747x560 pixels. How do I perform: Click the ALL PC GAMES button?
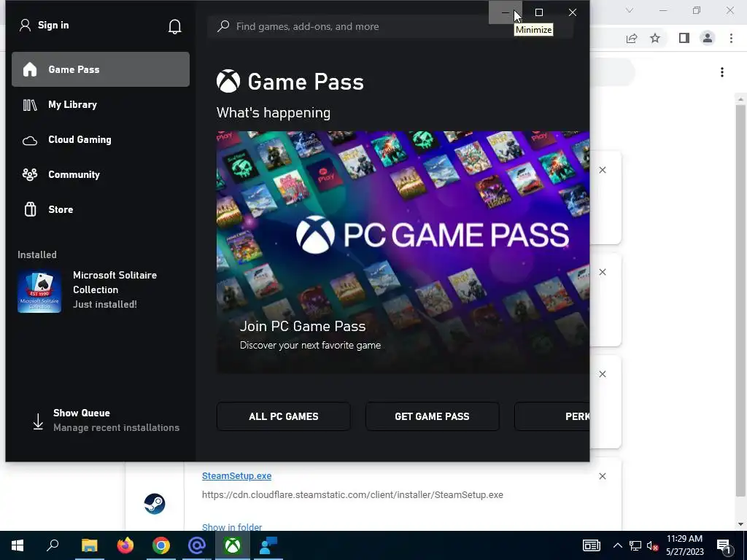pyautogui.click(x=284, y=416)
